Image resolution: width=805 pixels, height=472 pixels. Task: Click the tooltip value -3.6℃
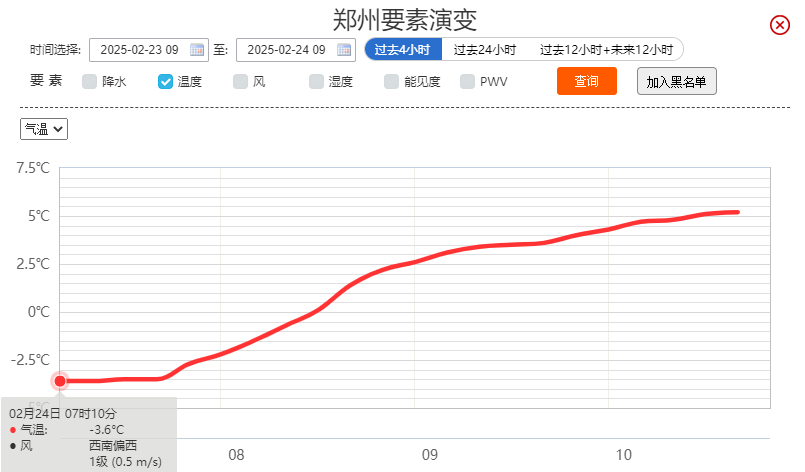click(107, 430)
